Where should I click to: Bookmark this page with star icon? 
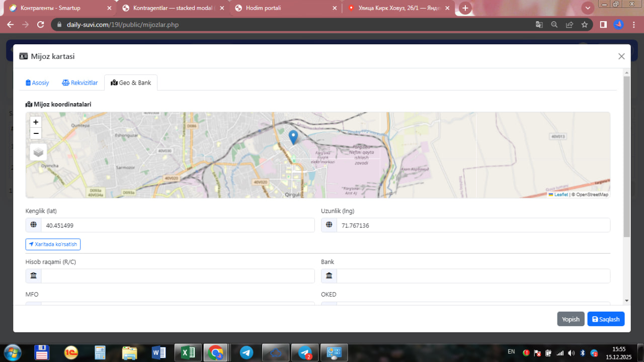pos(584,25)
